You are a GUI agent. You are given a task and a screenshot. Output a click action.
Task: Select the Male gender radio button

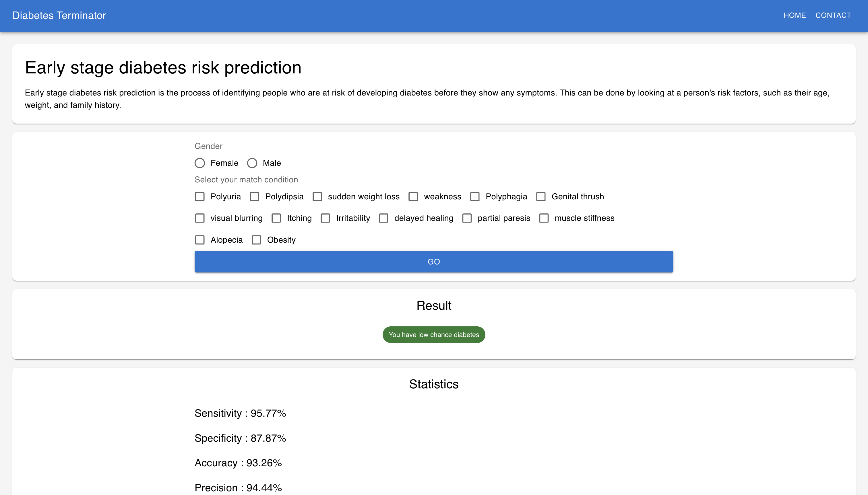[252, 163]
